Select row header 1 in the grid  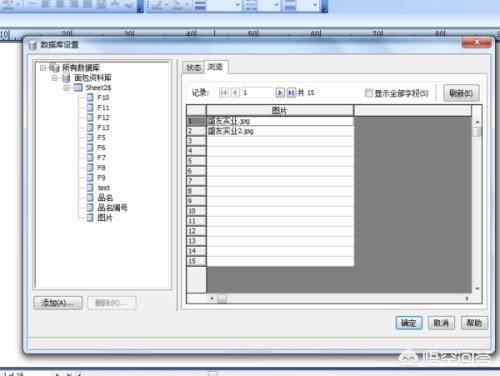click(x=196, y=121)
